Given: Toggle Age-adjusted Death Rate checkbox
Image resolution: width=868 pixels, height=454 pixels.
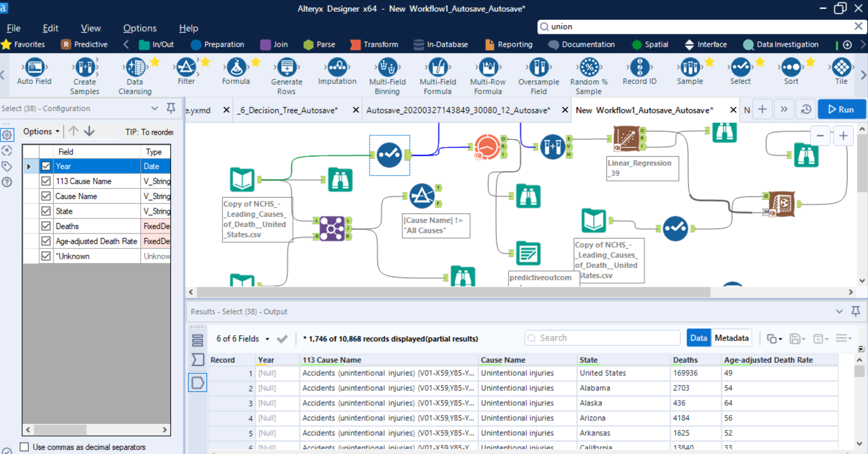Looking at the screenshot, I should click(x=46, y=241).
